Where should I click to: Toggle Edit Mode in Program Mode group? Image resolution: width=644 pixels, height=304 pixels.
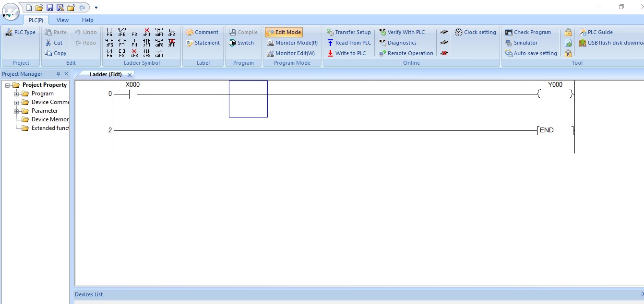pyautogui.click(x=284, y=32)
